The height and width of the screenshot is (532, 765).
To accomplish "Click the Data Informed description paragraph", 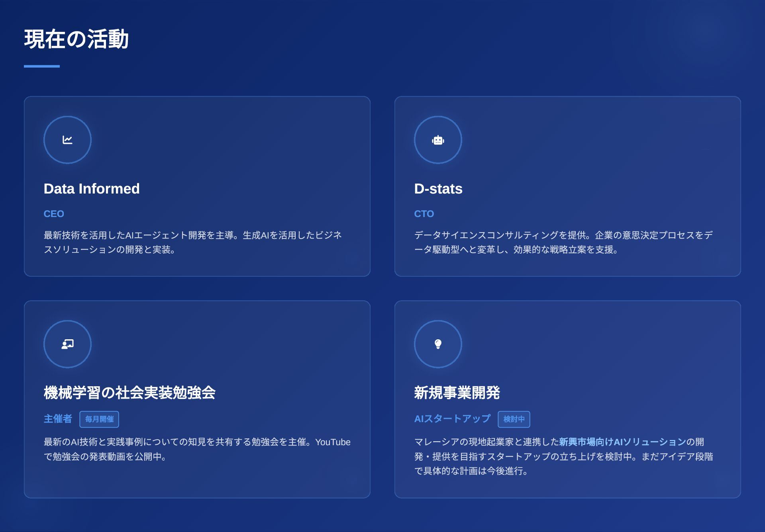I will pos(192,242).
